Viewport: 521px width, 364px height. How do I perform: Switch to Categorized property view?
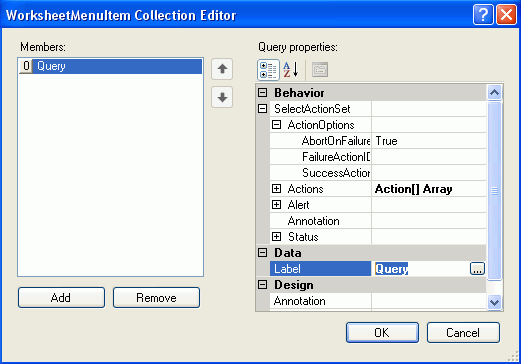coord(268,70)
